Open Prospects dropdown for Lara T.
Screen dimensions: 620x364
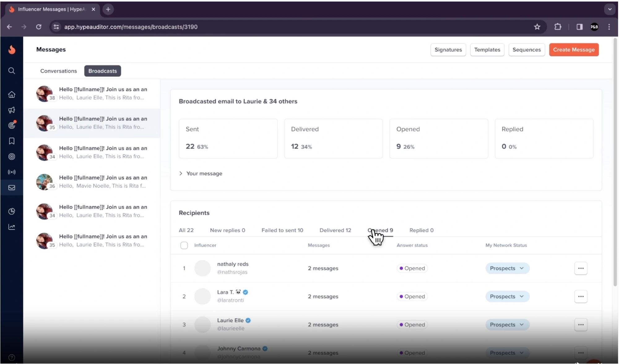(x=507, y=297)
